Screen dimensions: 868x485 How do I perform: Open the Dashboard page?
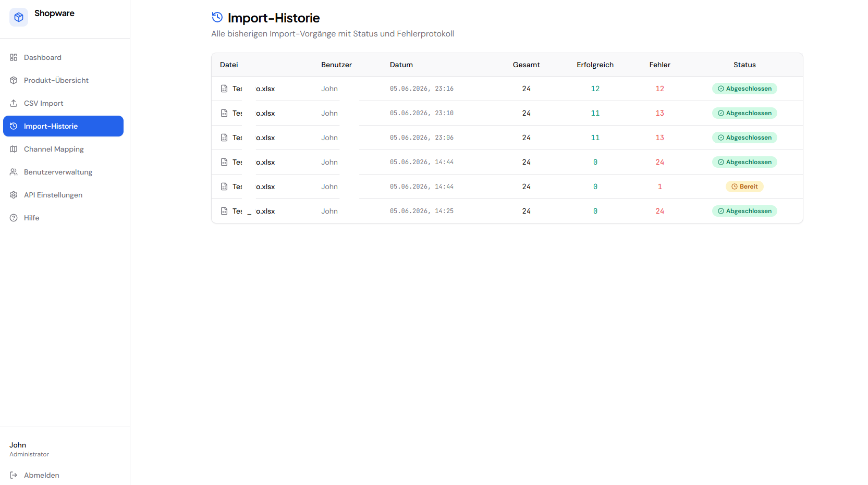click(x=63, y=57)
